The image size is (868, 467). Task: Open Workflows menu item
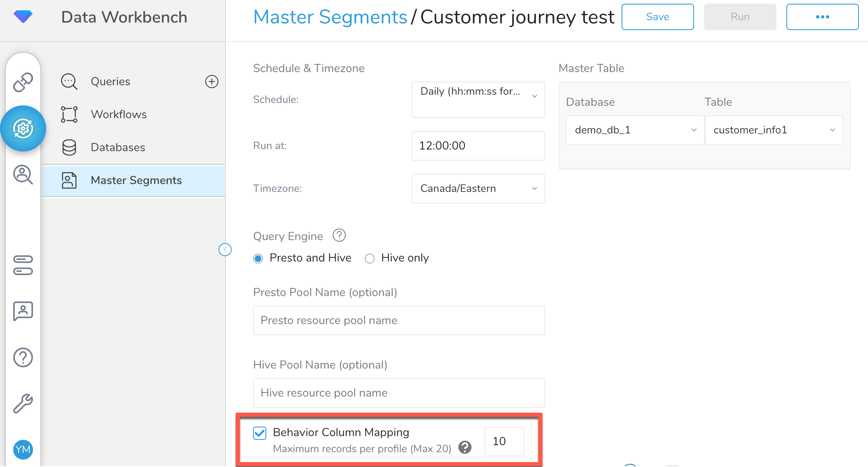[x=119, y=114]
